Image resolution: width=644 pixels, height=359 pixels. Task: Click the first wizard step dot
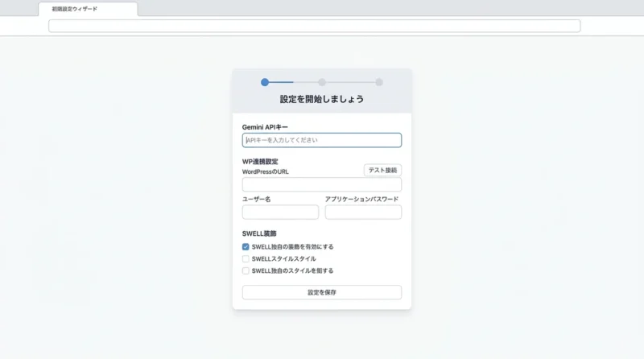[x=265, y=82]
